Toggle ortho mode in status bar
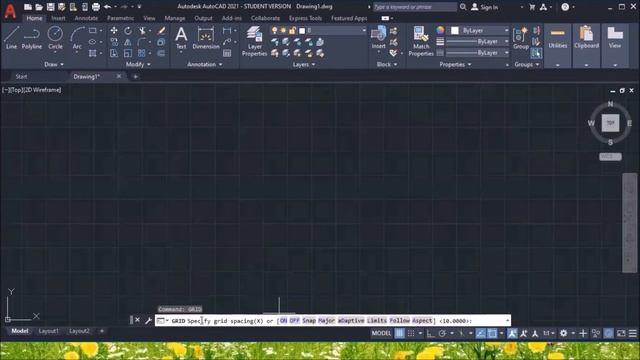 pos(430,333)
